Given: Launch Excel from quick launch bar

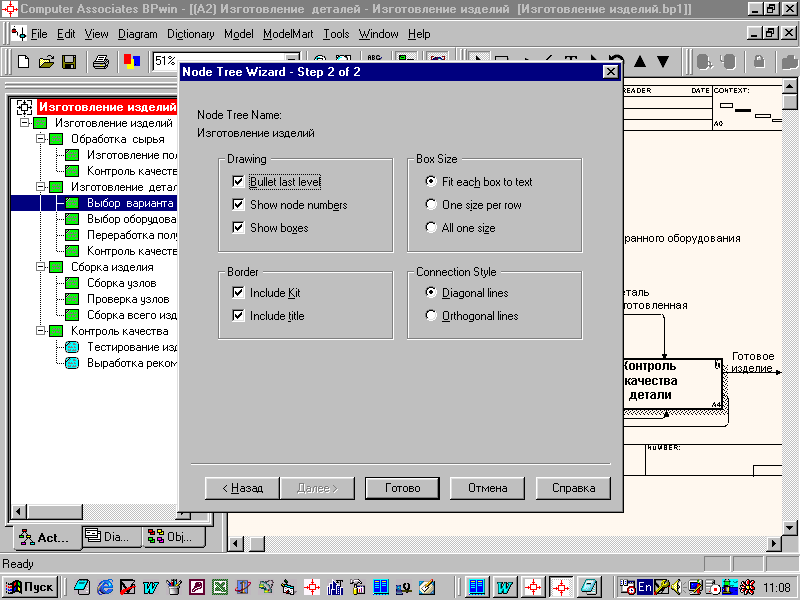Looking at the screenshot, I should point(220,587).
